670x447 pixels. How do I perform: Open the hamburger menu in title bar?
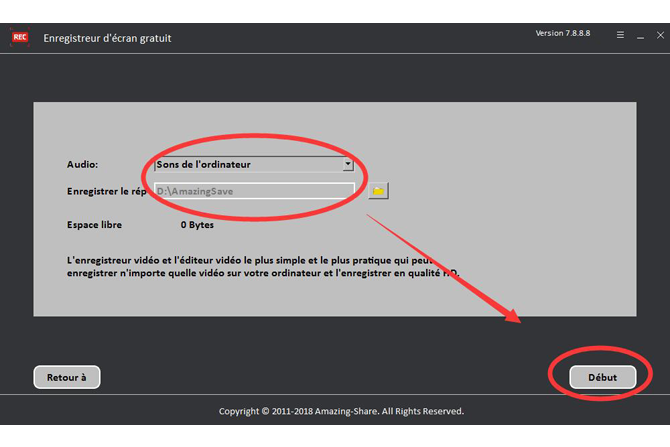(x=621, y=36)
